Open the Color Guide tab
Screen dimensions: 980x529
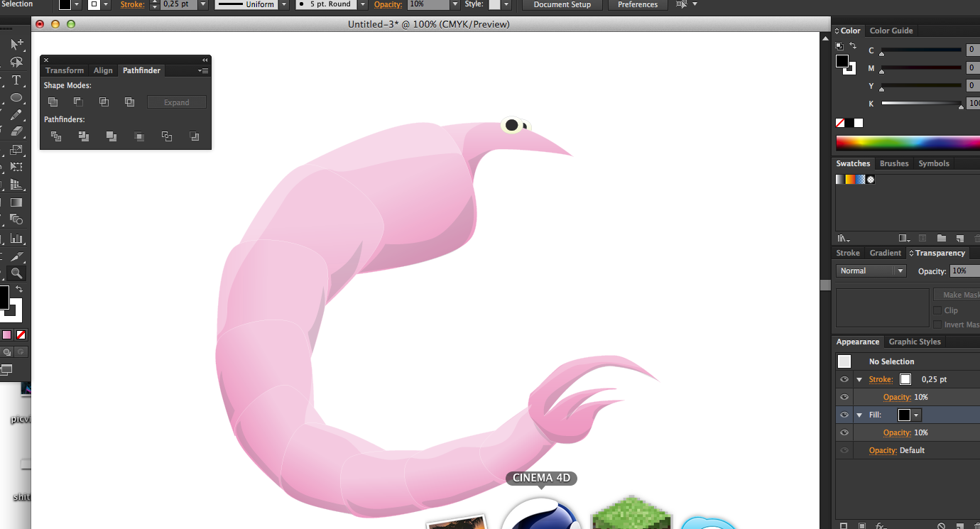pyautogui.click(x=891, y=31)
